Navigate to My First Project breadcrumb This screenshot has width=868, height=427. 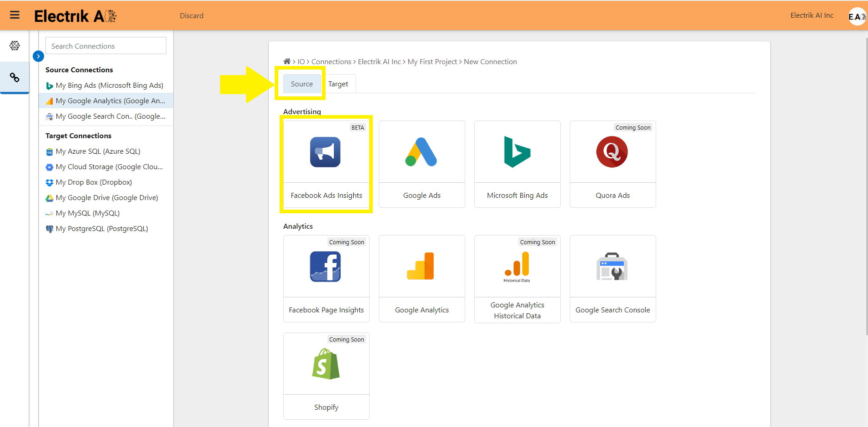point(431,61)
